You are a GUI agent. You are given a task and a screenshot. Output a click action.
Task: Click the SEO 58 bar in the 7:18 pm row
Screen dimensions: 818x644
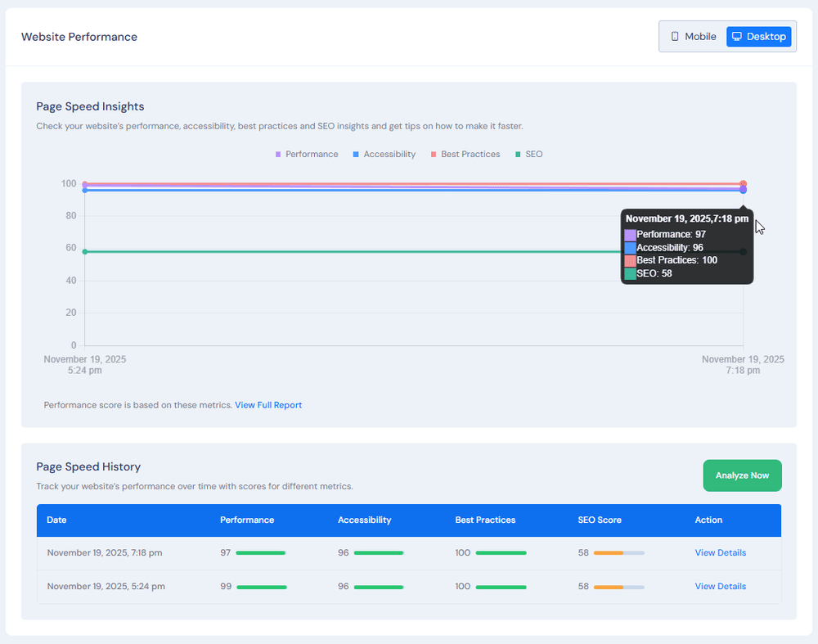point(618,552)
